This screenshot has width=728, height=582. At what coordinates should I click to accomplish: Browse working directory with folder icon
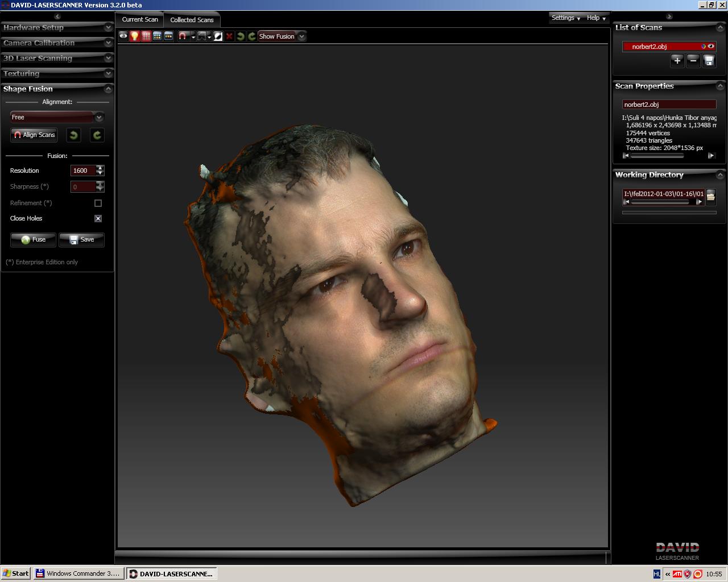710,197
